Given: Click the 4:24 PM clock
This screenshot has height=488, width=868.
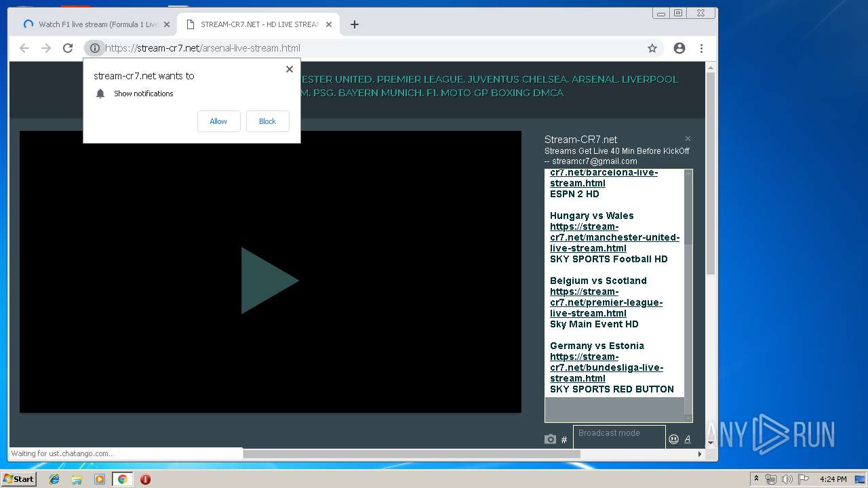Looking at the screenshot, I should click(x=833, y=479).
